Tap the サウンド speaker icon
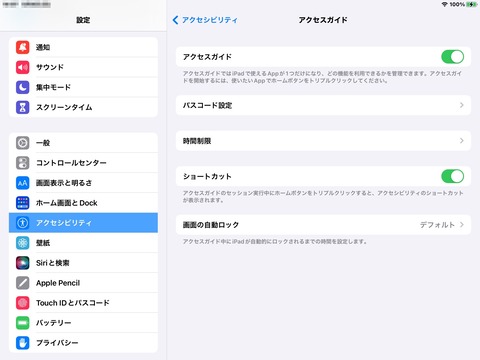480x360 pixels. [x=22, y=67]
